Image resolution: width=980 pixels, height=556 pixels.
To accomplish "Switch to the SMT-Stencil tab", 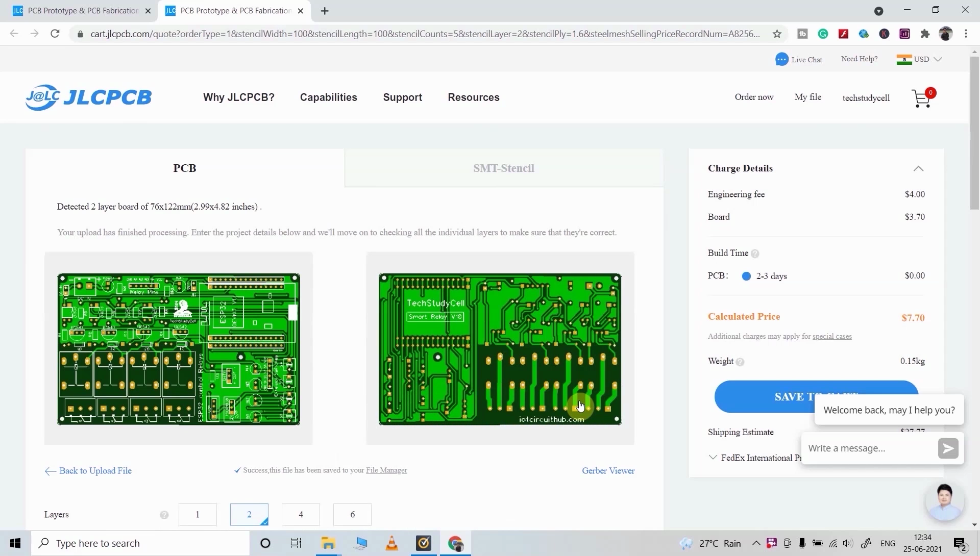I will (x=503, y=168).
